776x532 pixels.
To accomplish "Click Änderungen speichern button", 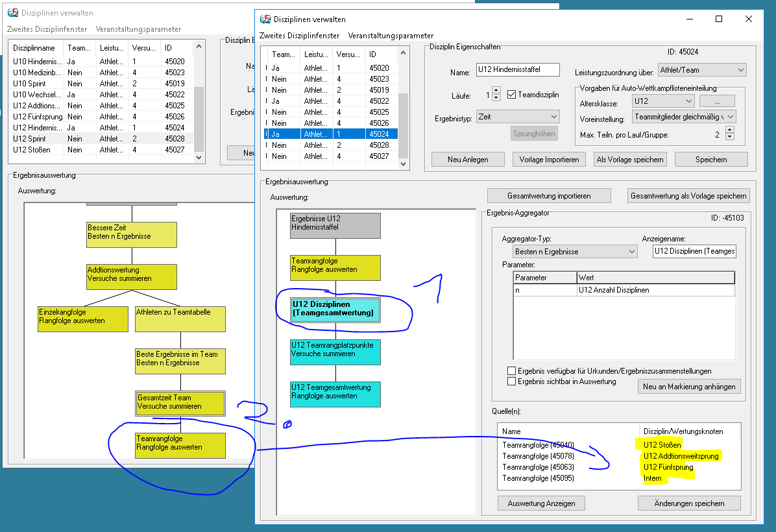I will point(689,503).
